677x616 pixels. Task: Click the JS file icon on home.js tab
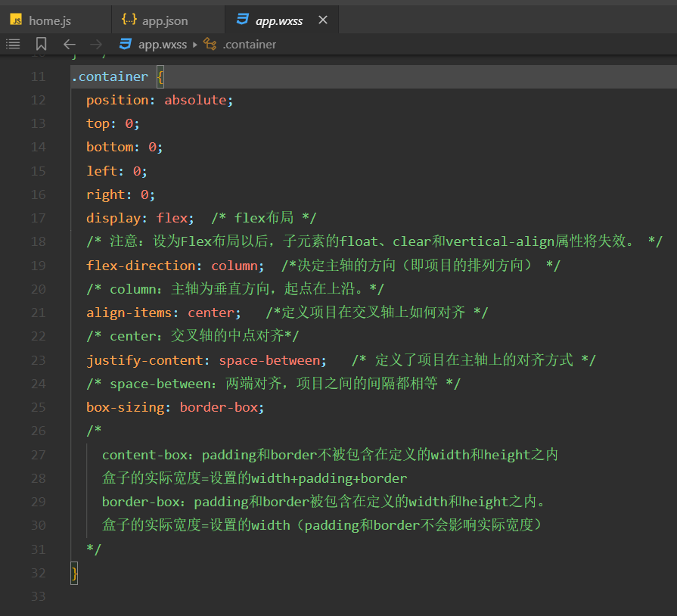coord(16,20)
